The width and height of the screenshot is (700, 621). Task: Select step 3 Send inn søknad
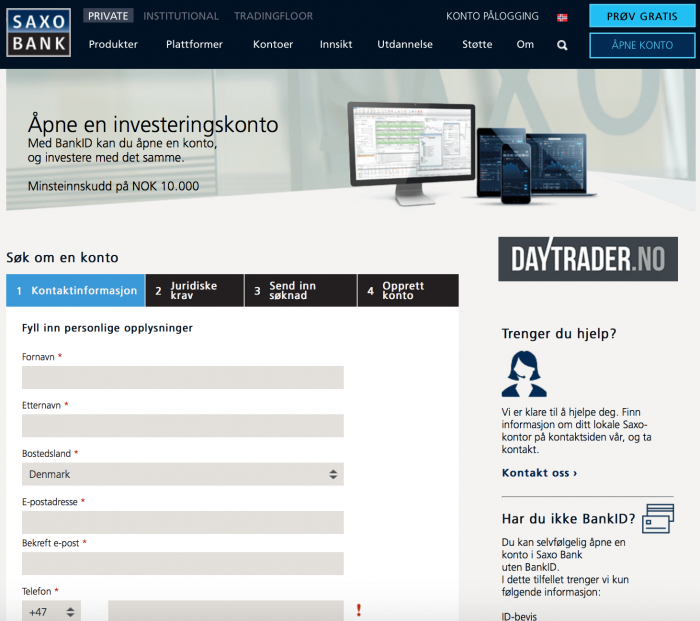click(301, 290)
